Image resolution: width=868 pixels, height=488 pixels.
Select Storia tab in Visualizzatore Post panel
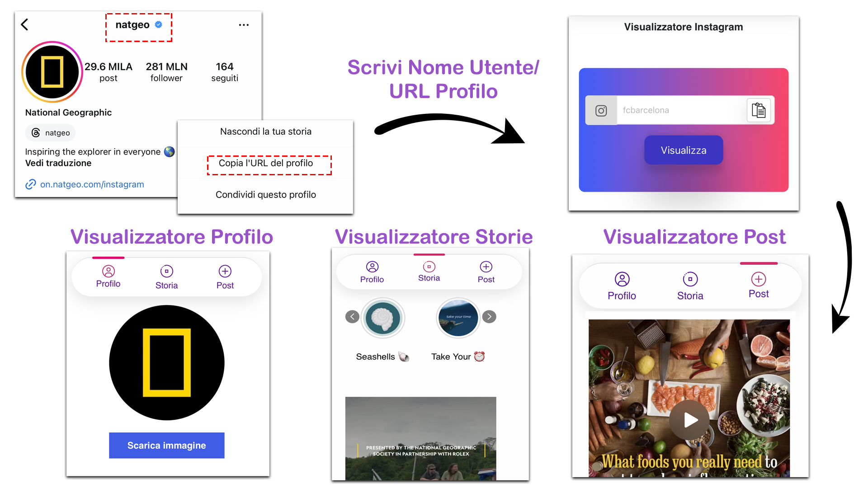[690, 286]
